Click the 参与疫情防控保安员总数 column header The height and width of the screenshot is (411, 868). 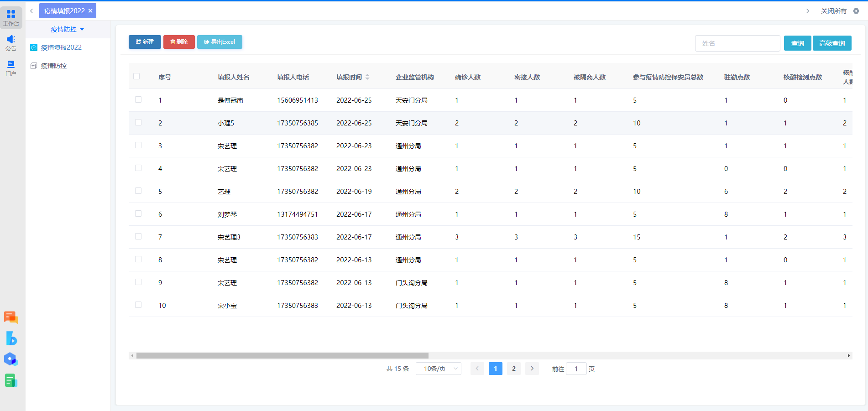pyautogui.click(x=668, y=77)
